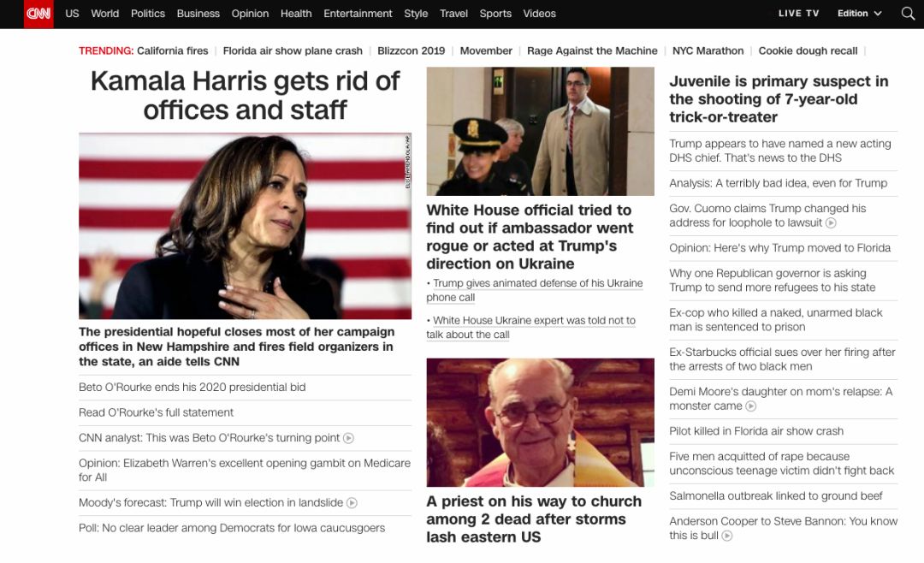
Task: Open the World section
Action: click(105, 13)
